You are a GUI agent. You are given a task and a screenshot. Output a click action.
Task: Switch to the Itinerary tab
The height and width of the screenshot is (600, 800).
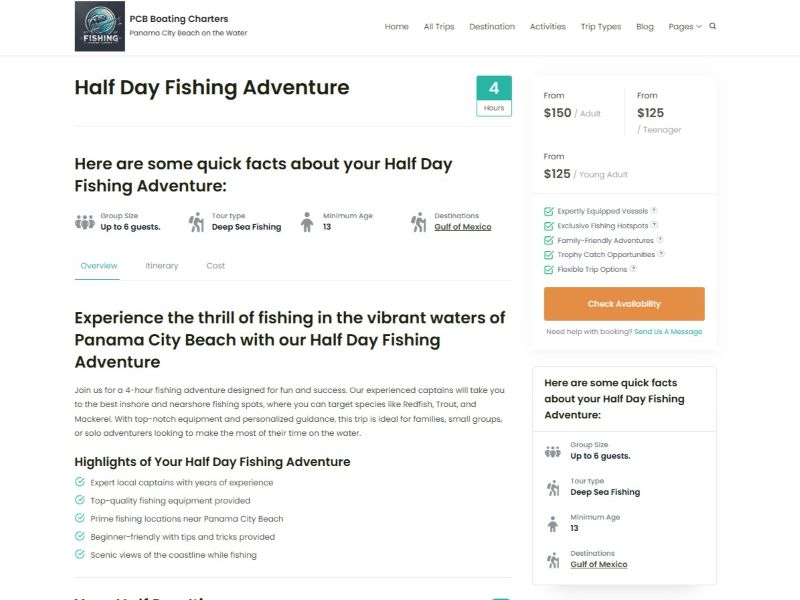click(x=161, y=266)
